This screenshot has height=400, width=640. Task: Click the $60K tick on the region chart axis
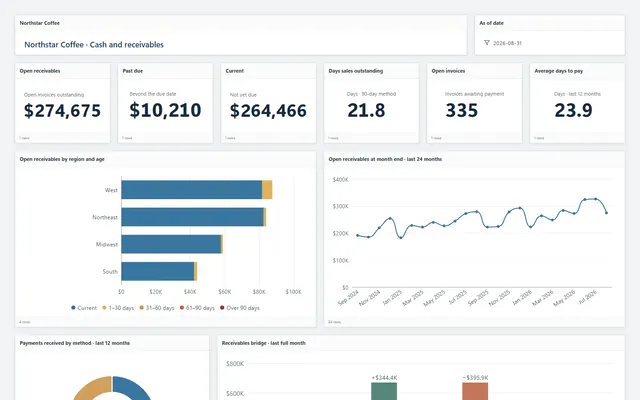point(224,292)
